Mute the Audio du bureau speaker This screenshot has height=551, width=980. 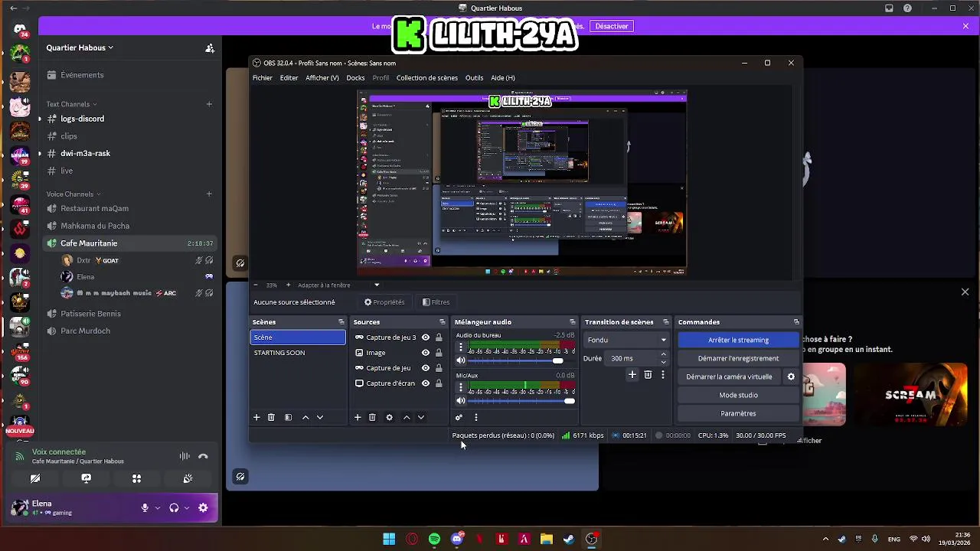tap(461, 360)
